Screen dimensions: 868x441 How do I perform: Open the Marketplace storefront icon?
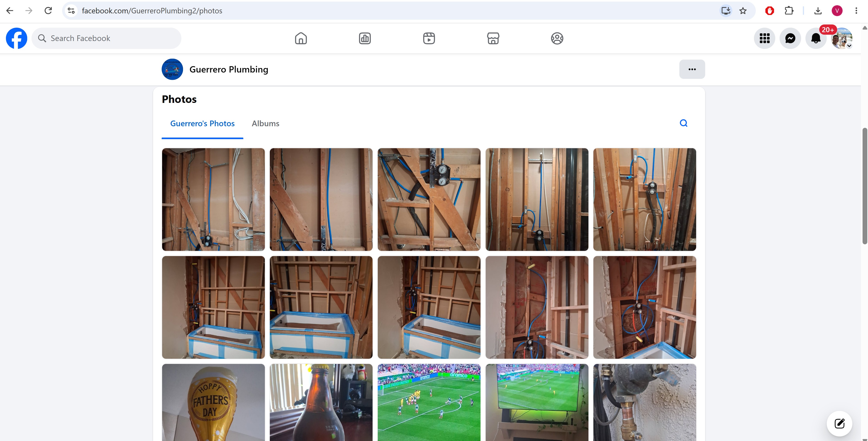pyautogui.click(x=493, y=38)
